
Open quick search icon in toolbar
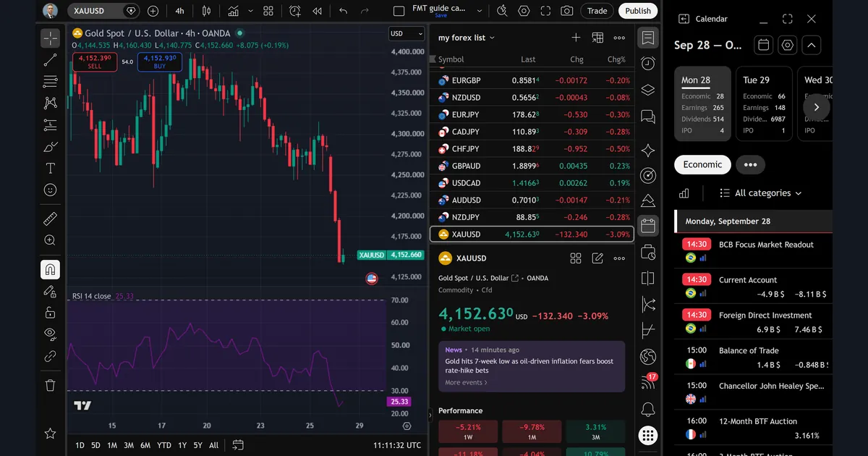[502, 11]
